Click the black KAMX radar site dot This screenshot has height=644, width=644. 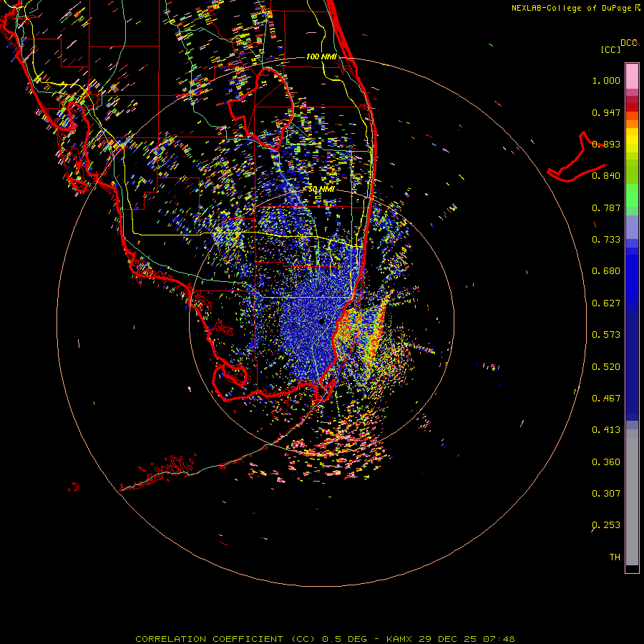pyautogui.click(x=322, y=321)
